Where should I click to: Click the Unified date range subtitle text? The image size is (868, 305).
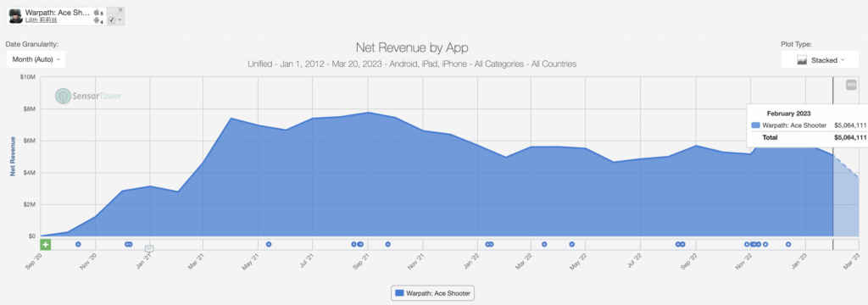tap(412, 64)
